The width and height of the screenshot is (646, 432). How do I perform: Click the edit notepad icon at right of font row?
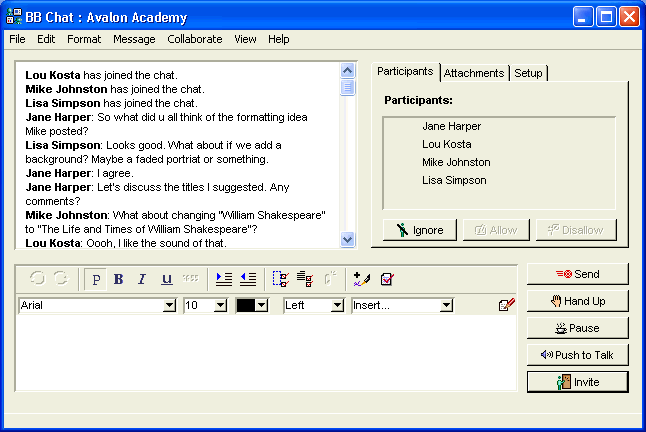click(x=506, y=305)
